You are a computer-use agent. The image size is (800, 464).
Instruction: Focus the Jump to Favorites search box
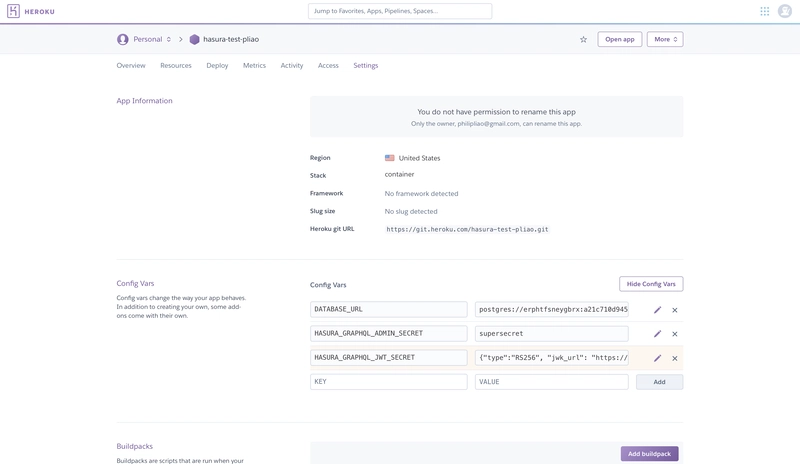(400, 11)
